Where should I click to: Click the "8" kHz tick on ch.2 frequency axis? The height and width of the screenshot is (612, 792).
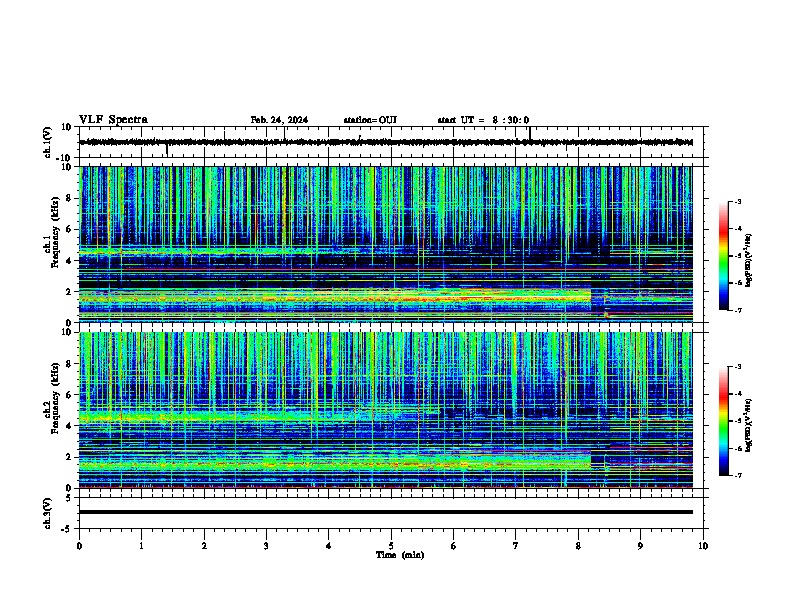coord(70,364)
